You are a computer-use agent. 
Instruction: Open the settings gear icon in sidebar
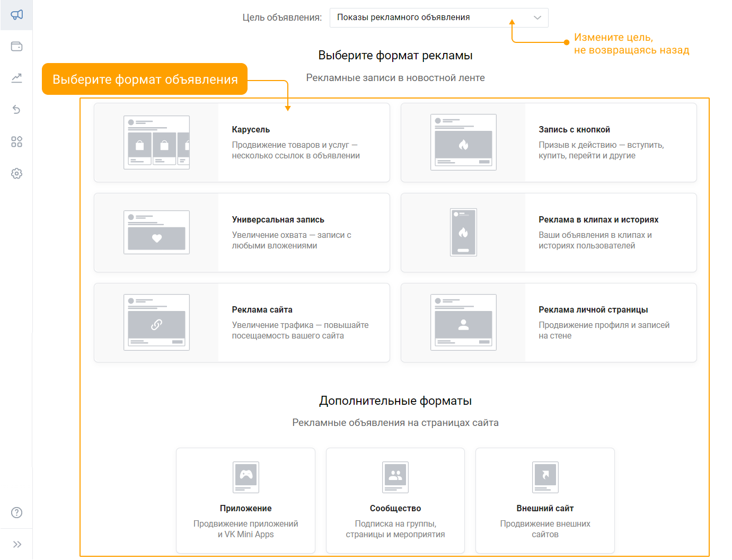tap(16, 173)
